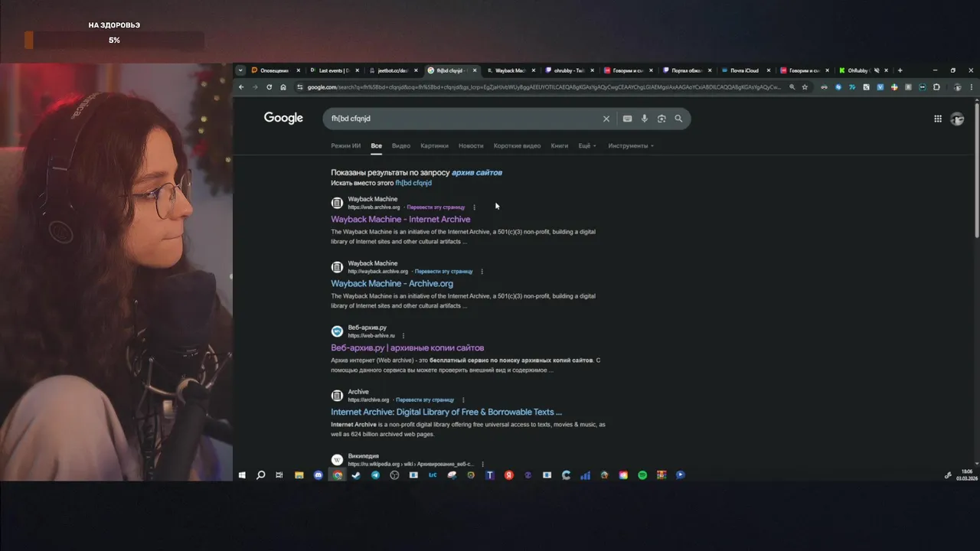Switch to the Оповещения browser tab
The height and width of the screenshot is (551, 980).
click(274, 70)
